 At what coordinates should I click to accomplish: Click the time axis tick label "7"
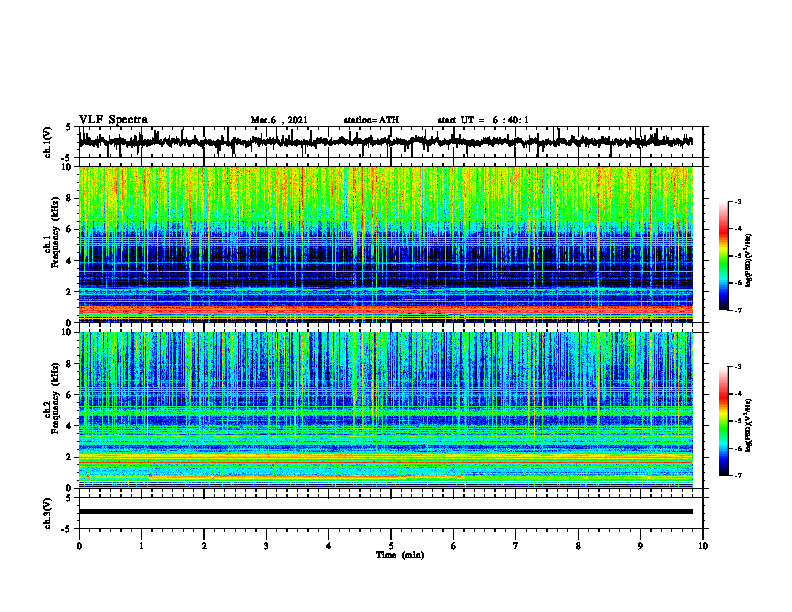pyautogui.click(x=516, y=546)
